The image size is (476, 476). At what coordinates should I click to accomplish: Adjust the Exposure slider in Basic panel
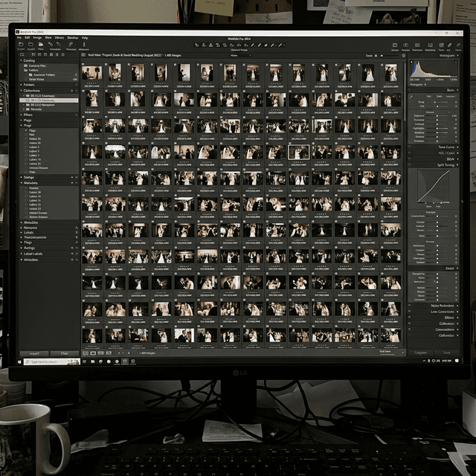click(437, 116)
